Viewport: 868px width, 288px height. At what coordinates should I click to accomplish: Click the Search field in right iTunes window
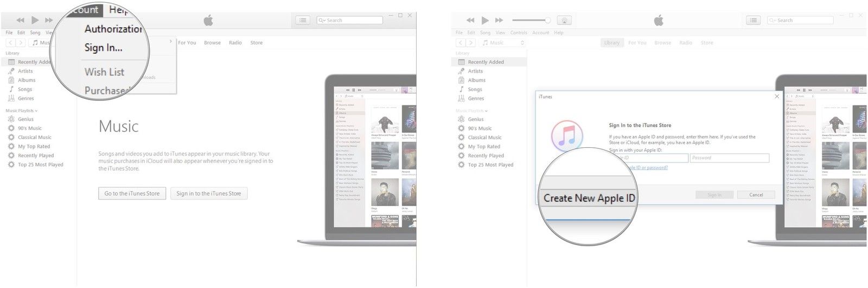coord(800,20)
